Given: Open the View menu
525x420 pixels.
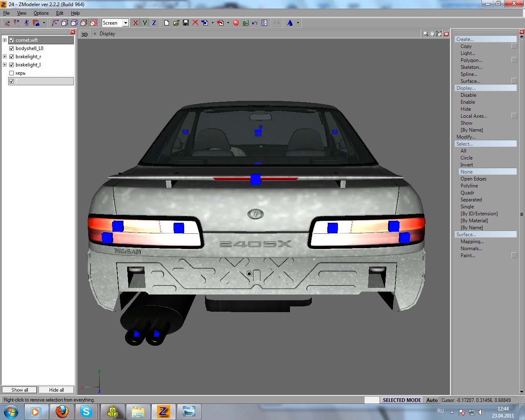Looking at the screenshot, I should coord(22,13).
